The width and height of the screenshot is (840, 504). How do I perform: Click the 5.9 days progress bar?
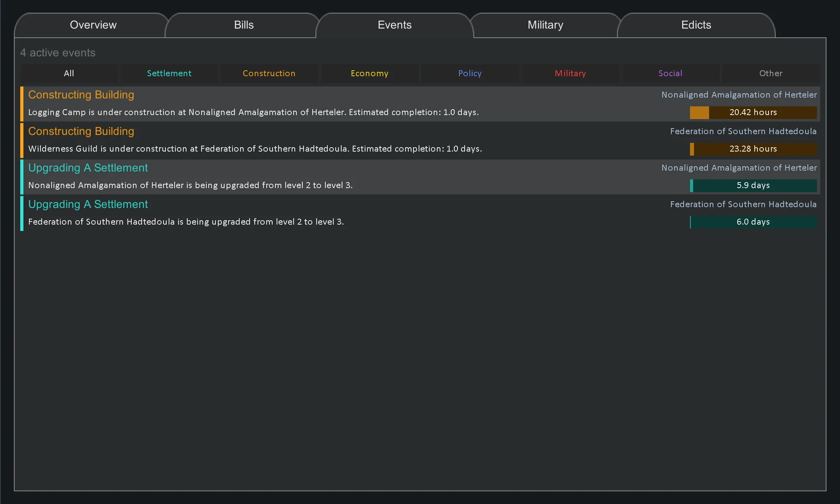(753, 186)
